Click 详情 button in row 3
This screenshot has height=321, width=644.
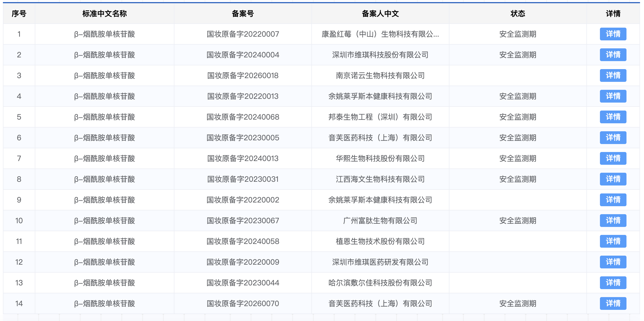tap(613, 75)
